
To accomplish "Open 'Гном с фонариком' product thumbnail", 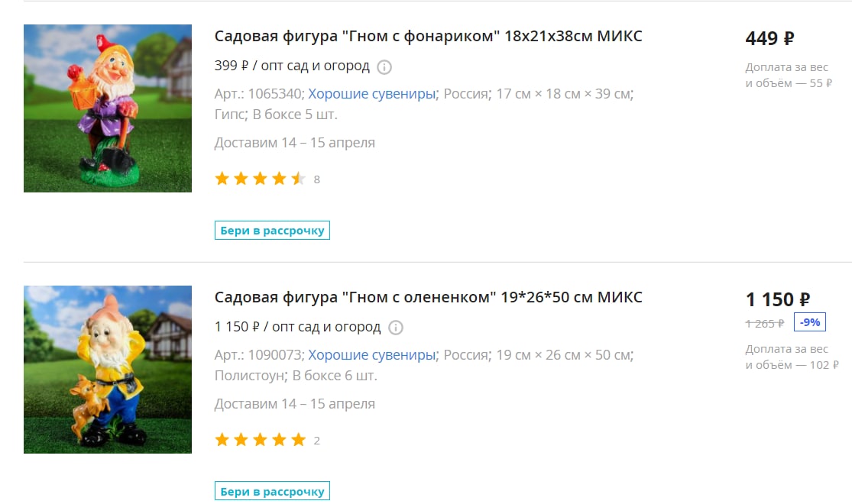I will point(108,108).
